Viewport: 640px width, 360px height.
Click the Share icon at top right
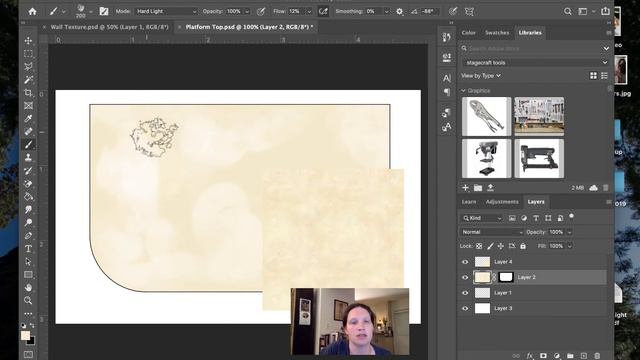click(605, 11)
